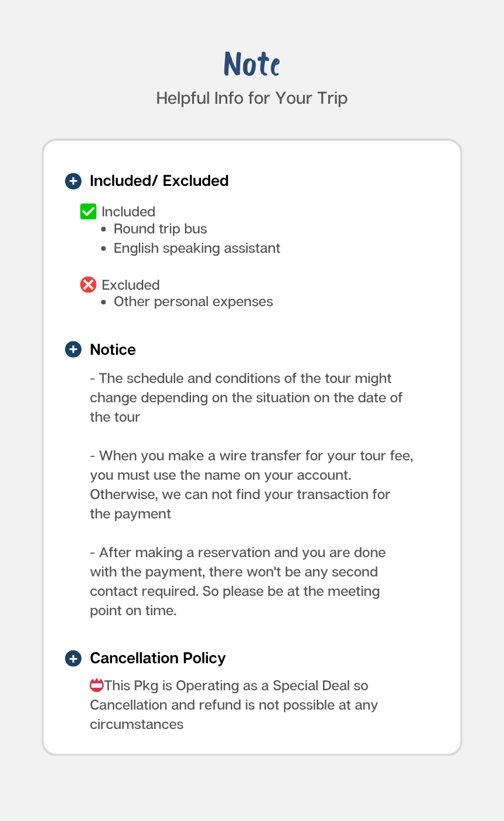Screen dimensions: 504x821
Task: Click the plus icon beside Cancellation Policy
Action: tap(73, 659)
